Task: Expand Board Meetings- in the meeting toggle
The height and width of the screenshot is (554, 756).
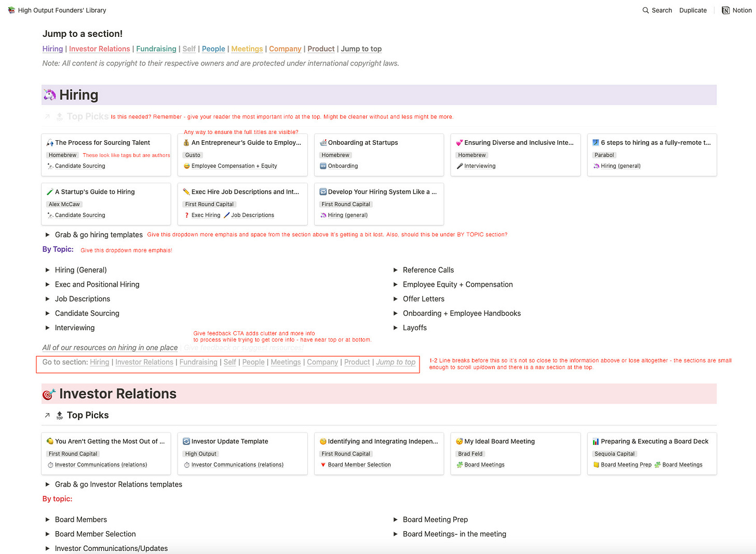Action: (396, 534)
